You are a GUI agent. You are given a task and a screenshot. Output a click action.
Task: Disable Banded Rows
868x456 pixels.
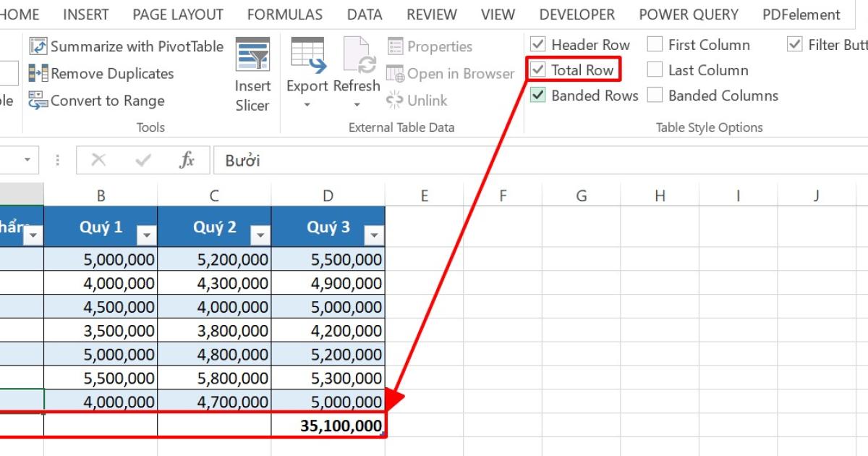[537, 95]
